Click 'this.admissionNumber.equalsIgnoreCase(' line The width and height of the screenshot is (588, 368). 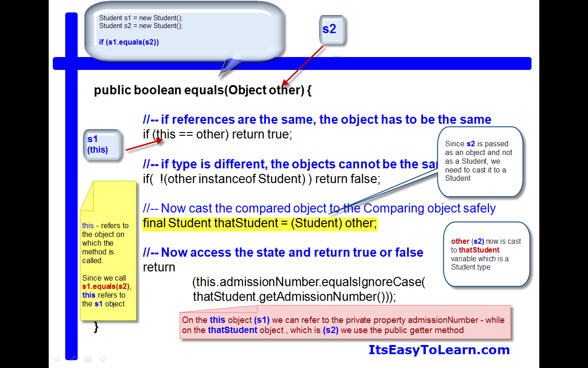tap(309, 282)
